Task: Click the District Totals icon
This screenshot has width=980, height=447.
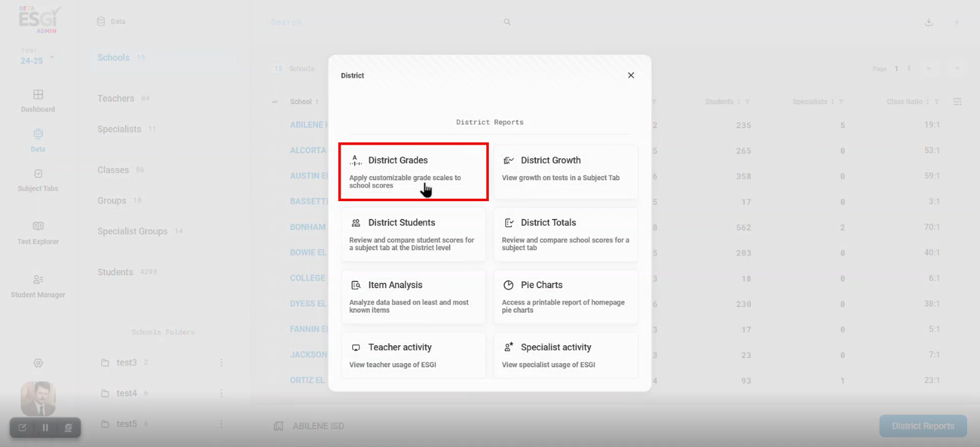Action: 508,223
